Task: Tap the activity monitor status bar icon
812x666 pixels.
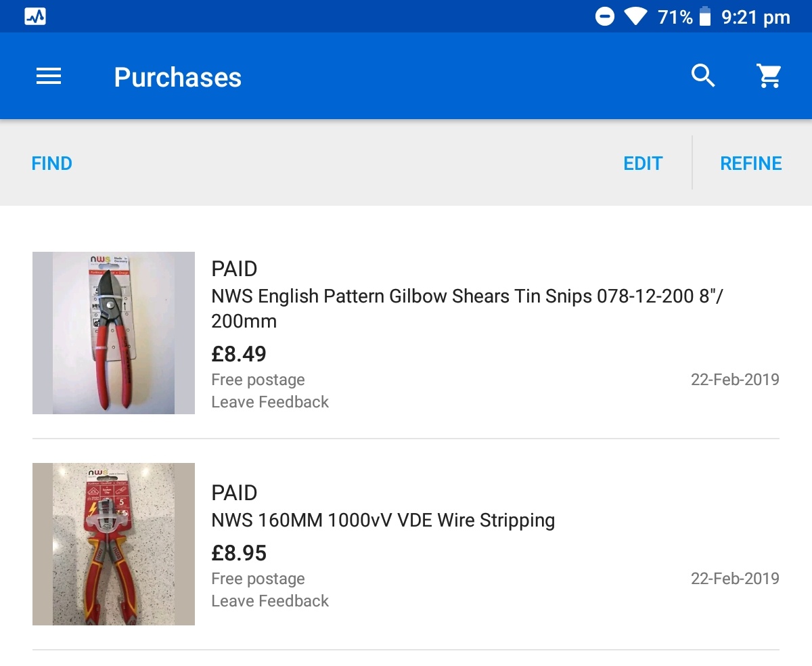Action: point(35,17)
